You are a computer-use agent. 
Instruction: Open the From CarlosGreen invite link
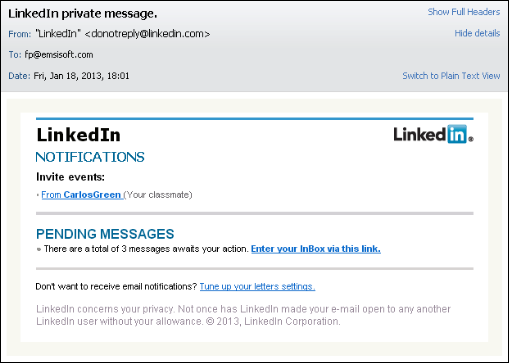click(x=82, y=195)
